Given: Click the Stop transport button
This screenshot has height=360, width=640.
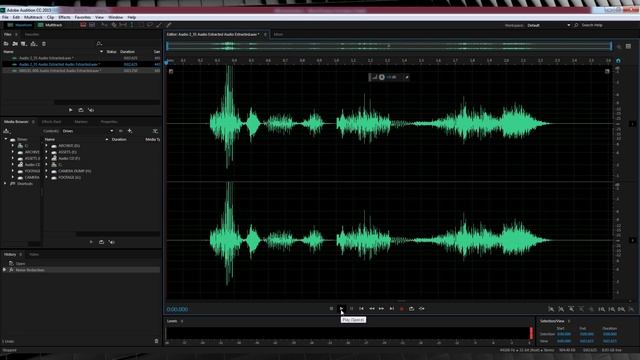Looking at the screenshot, I should coord(331,309).
